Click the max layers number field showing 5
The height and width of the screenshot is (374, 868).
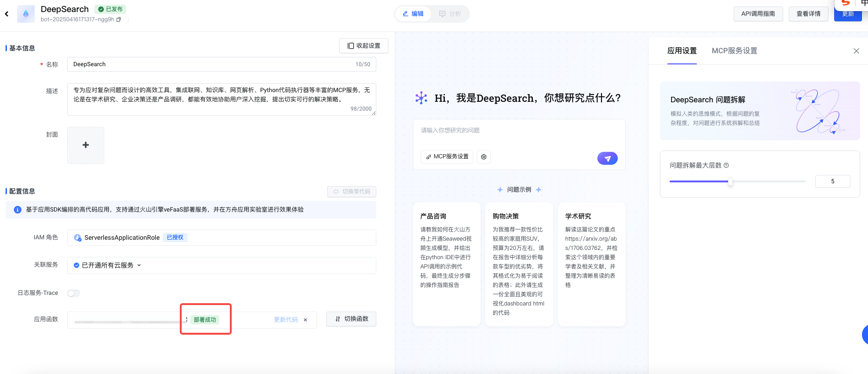pyautogui.click(x=833, y=181)
